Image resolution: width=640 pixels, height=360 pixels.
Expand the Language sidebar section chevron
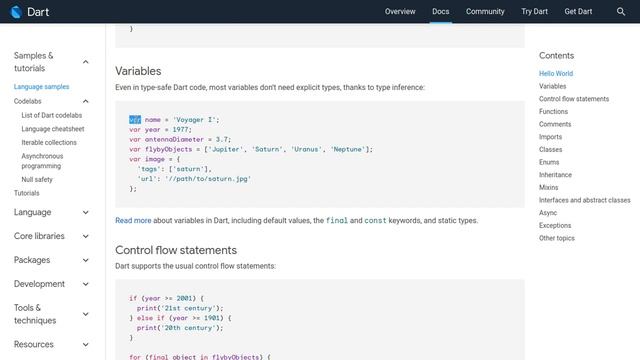click(86, 212)
